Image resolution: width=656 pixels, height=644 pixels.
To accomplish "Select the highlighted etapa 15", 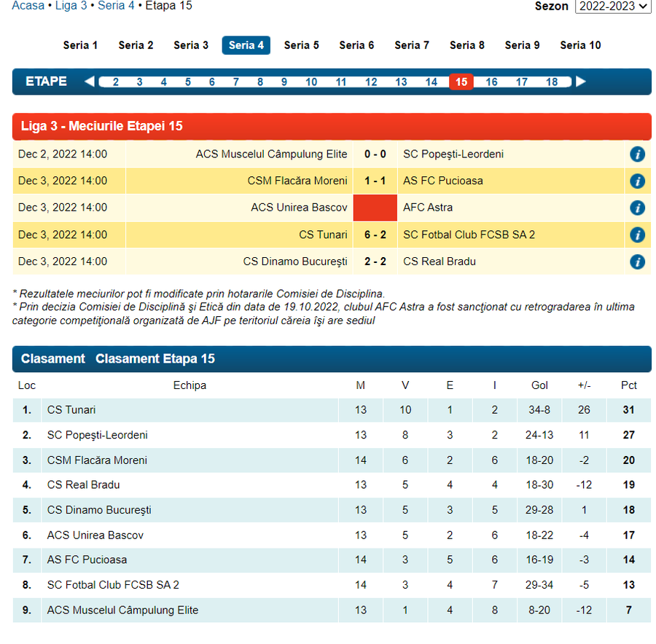I will [461, 82].
